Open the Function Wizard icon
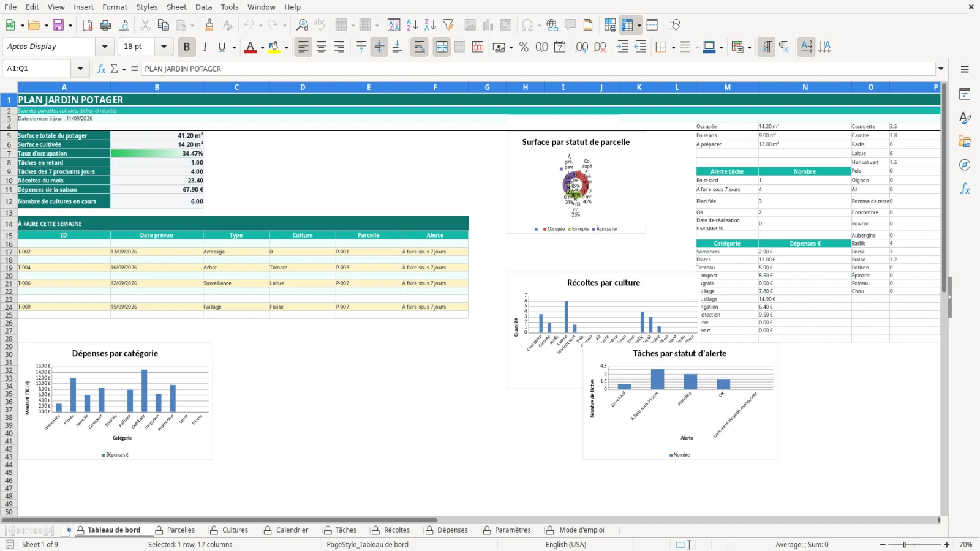Screen dimensions: 980x551 click(x=102, y=69)
